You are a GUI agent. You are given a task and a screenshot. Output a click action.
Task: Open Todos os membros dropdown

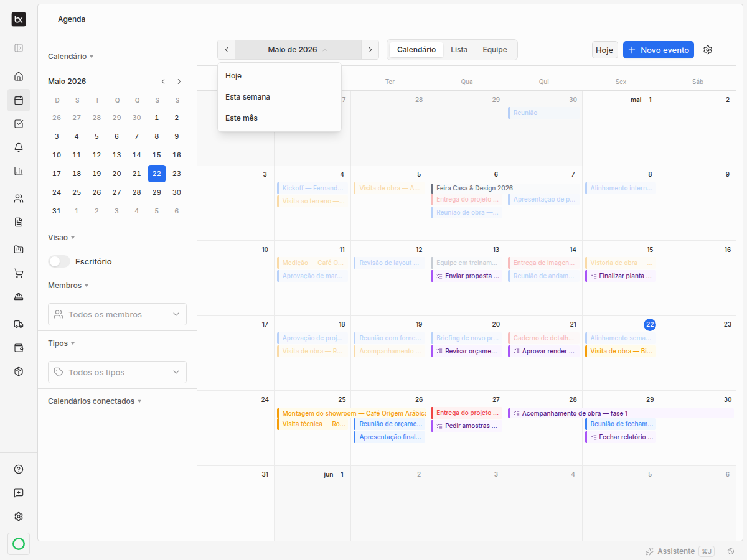tap(117, 314)
